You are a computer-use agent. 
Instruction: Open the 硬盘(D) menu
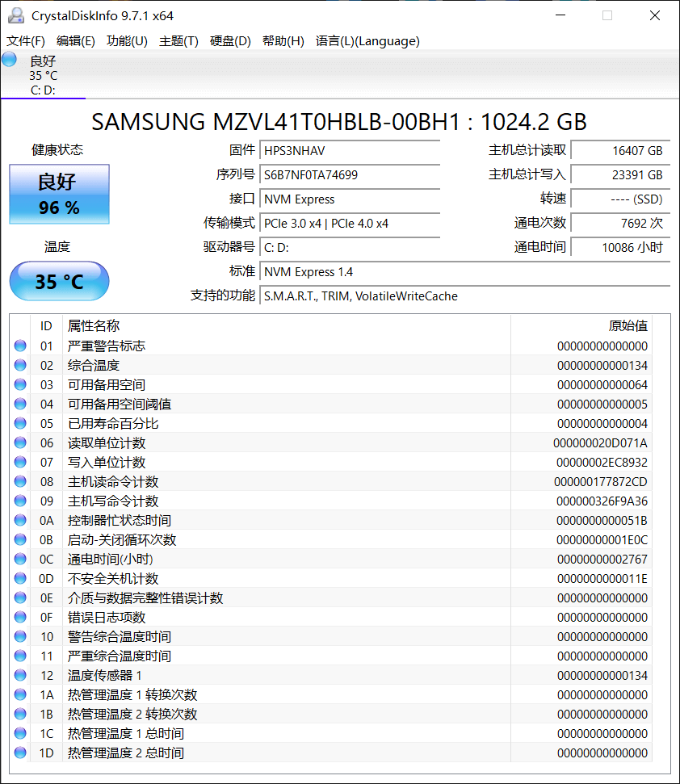230,41
